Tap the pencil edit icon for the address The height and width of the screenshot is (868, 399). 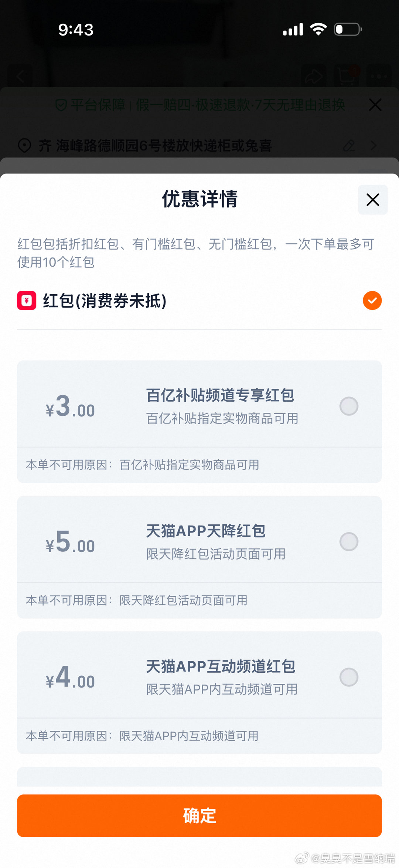click(349, 145)
